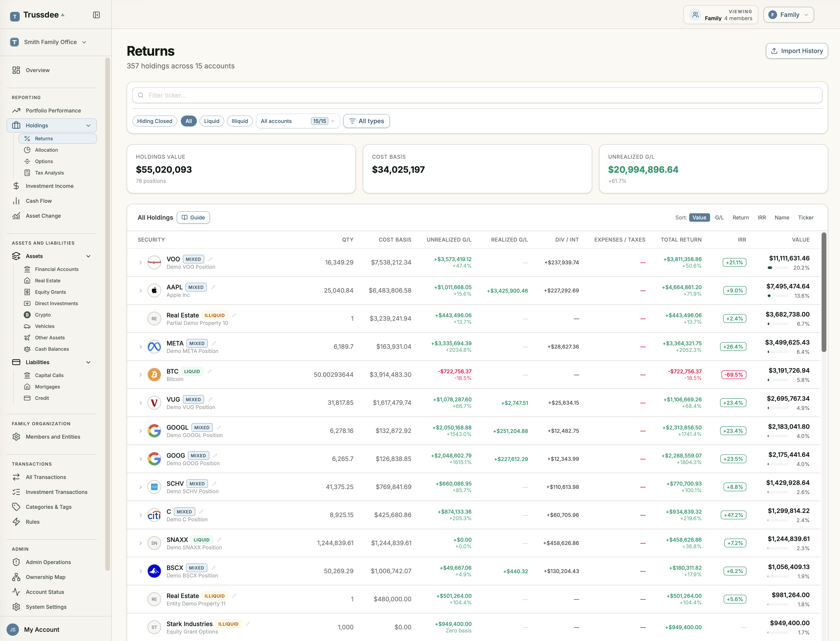Screen dimensions: 840x641
Task: Open the Options sidebar icon
Action: [x=27, y=161]
